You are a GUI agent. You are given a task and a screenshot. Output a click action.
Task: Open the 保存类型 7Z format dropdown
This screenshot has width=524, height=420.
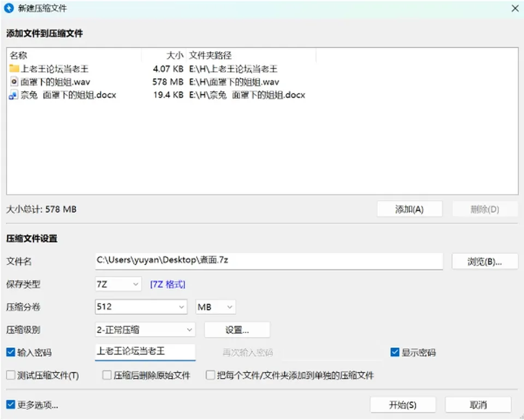pos(118,284)
